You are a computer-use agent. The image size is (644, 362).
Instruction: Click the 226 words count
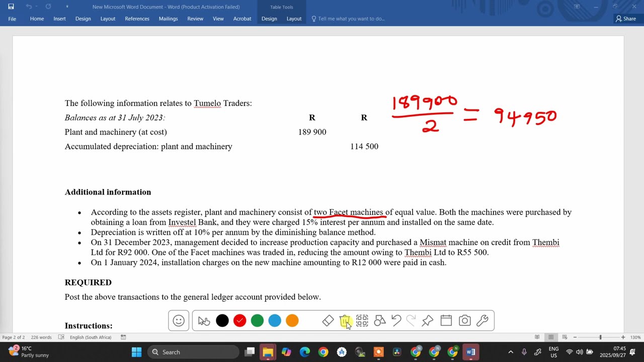pos(41,337)
